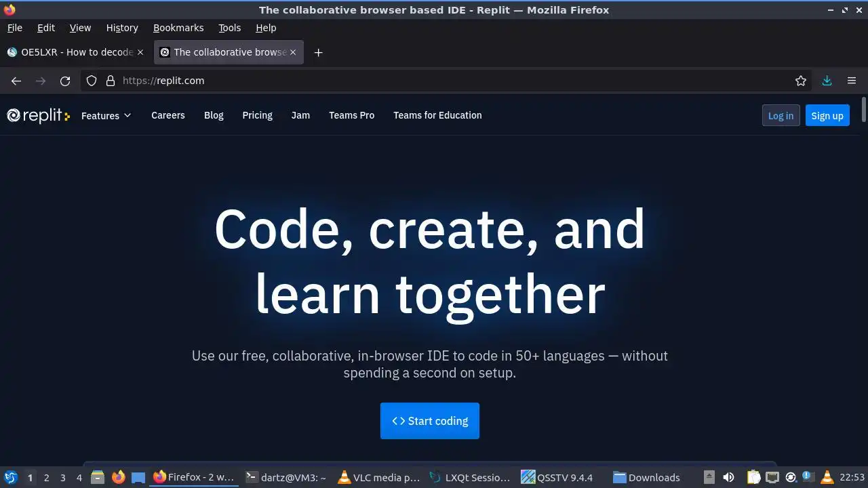868x488 pixels.
Task: Switch to virtual desktop 4
Action: (x=79, y=477)
